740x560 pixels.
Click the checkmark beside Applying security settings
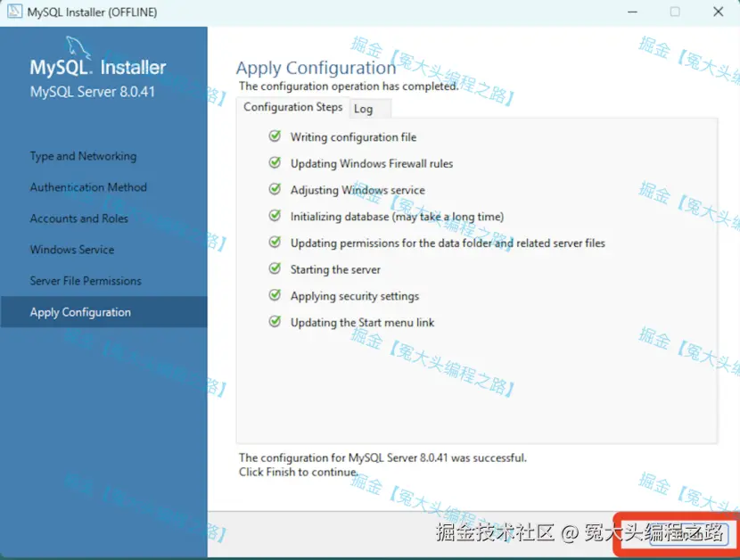tap(274, 296)
